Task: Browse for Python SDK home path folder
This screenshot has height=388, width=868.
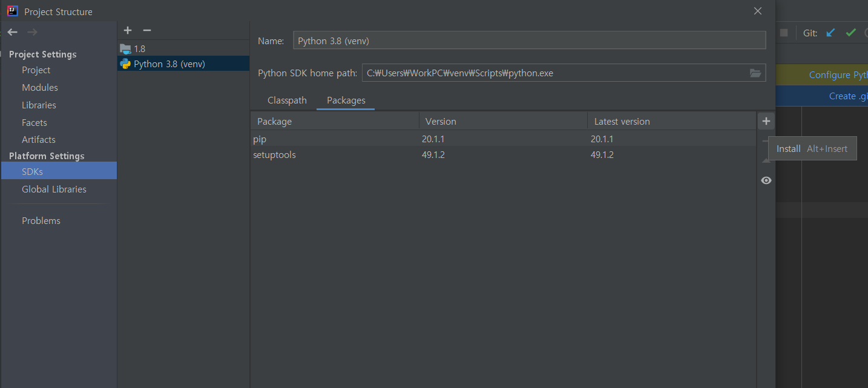Action: (755, 73)
